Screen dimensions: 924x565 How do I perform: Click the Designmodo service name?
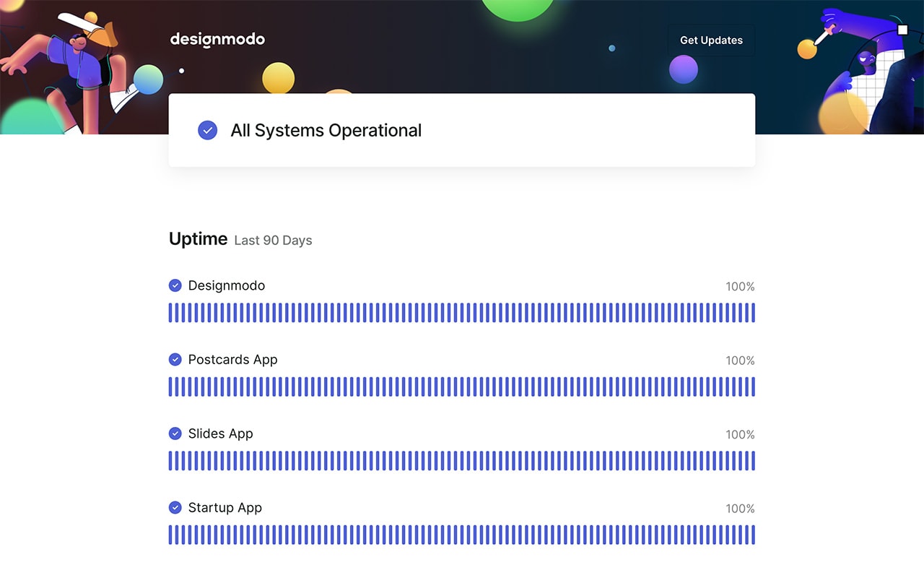(227, 285)
